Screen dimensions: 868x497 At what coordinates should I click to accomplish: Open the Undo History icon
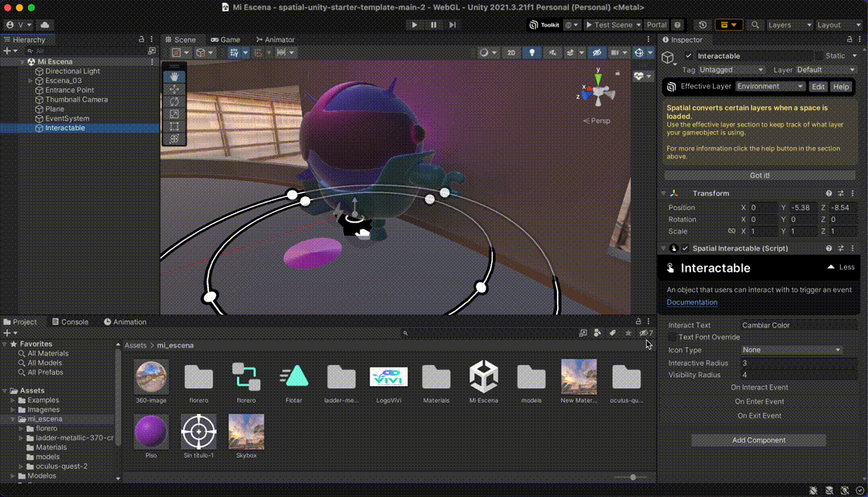(703, 25)
